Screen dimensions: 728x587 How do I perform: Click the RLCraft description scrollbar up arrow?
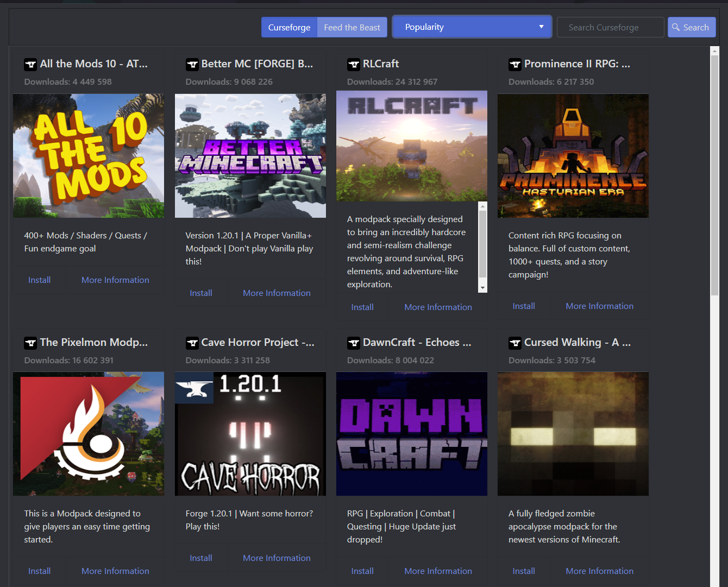[482, 206]
